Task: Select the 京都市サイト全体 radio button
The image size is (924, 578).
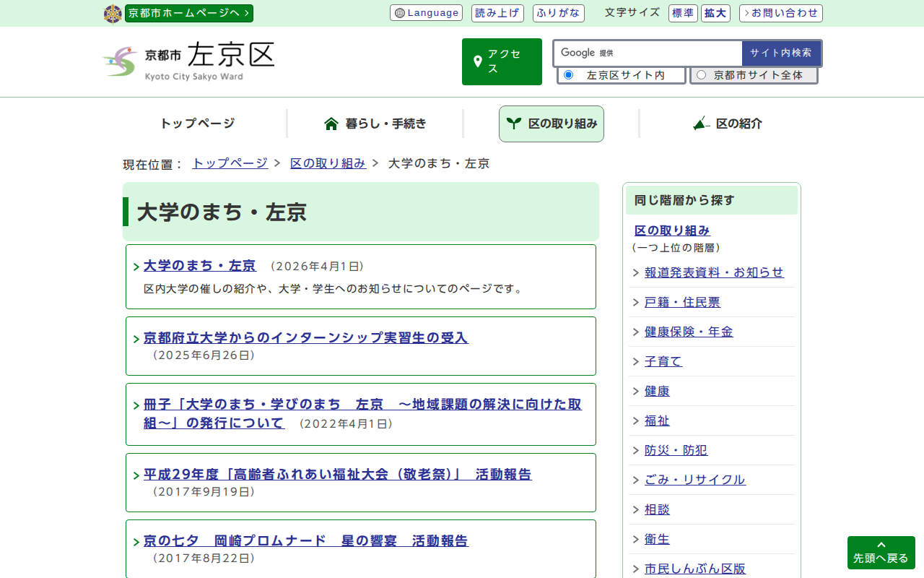Action: 701,75
